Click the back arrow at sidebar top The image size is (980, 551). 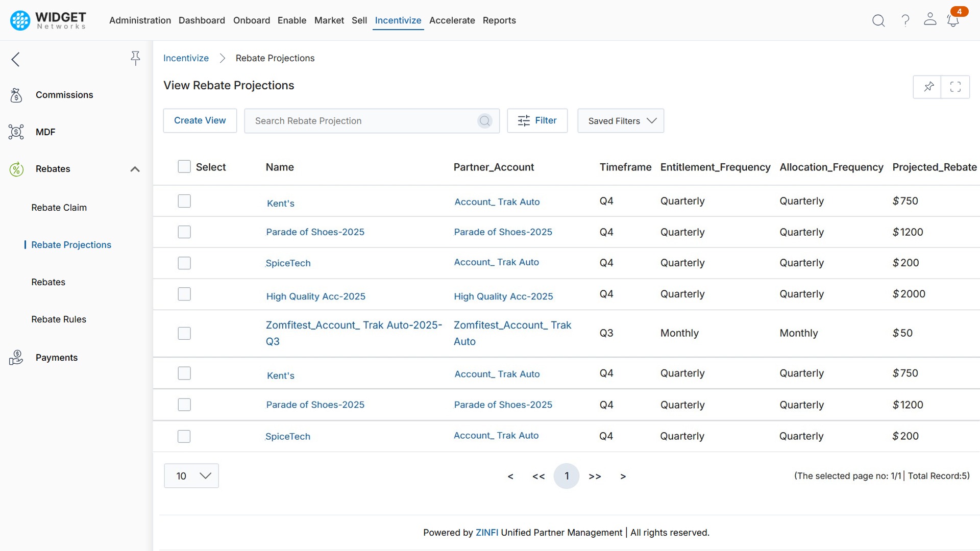coord(15,59)
